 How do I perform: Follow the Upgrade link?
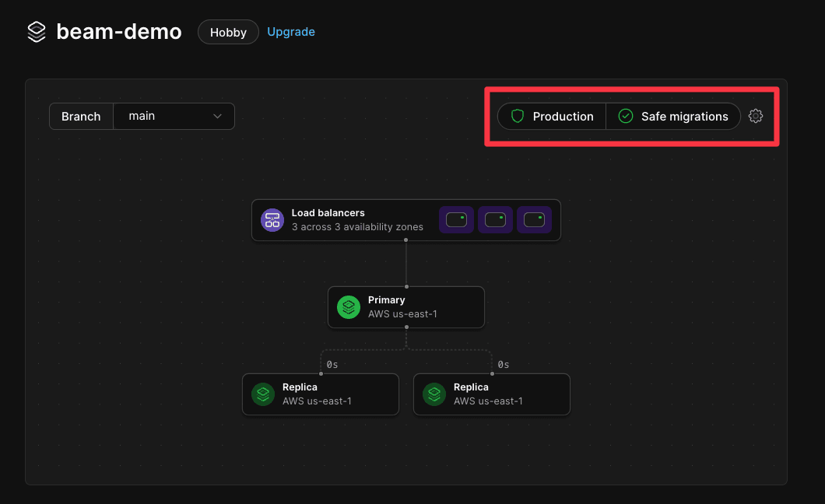pos(291,32)
